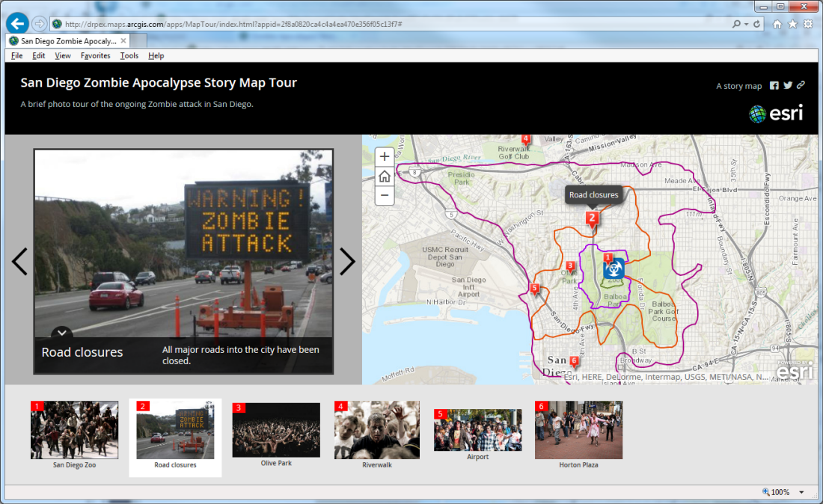
Task: Go to the browser Home icon
Action: (777, 24)
